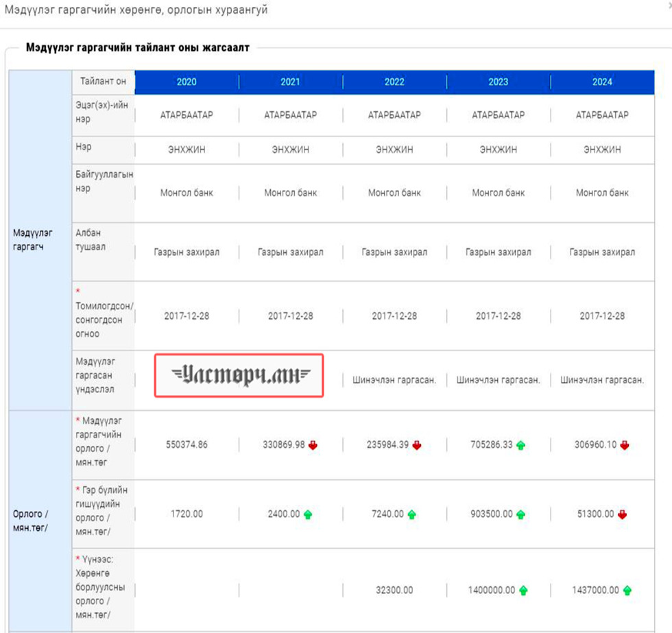Image resolution: width=672 pixels, height=633 pixels.
Task: Click the red down arrow beside 51300.00
Action: 622,514
